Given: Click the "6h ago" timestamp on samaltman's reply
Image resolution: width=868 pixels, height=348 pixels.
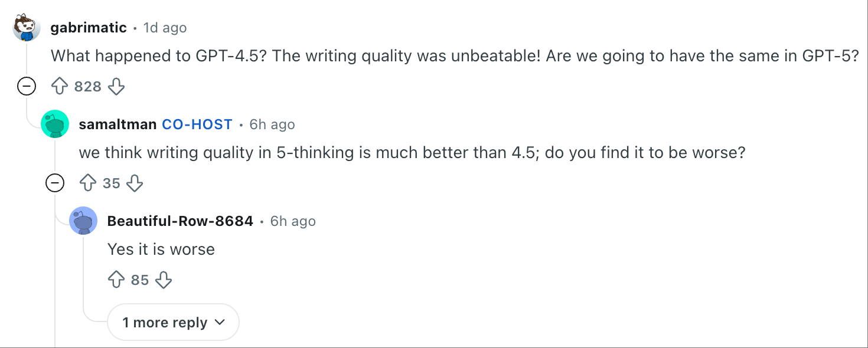Looking at the screenshot, I should coord(272,124).
